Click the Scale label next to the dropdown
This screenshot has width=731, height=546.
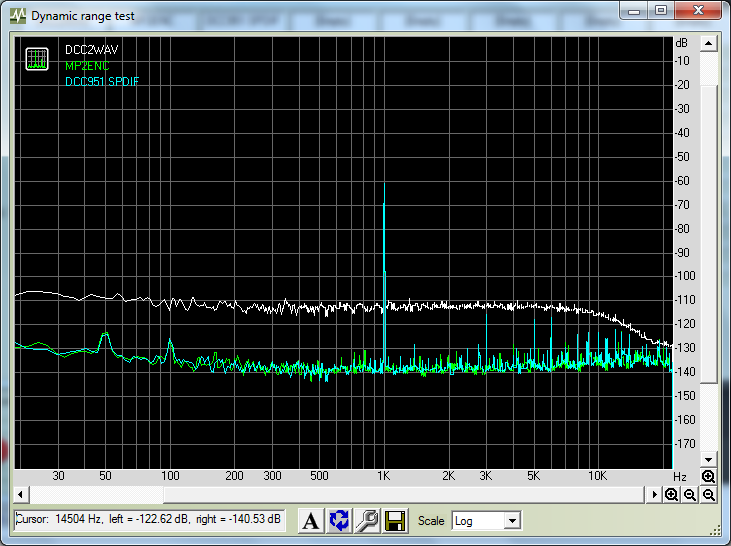431,521
